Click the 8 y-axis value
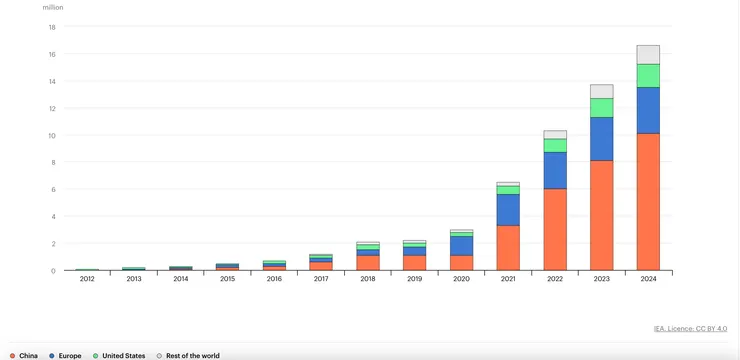The height and width of the screenshot is (360, 740). tap(53, 162)
